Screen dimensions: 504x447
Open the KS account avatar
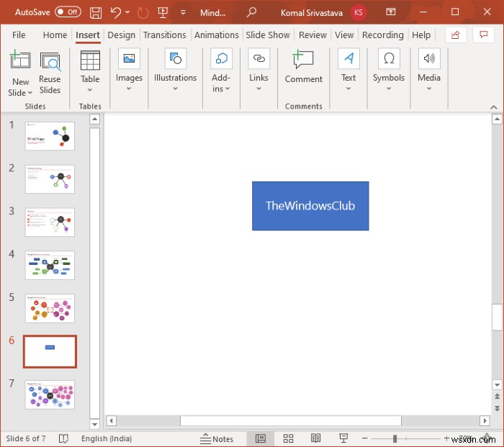(x=358, y=12)
